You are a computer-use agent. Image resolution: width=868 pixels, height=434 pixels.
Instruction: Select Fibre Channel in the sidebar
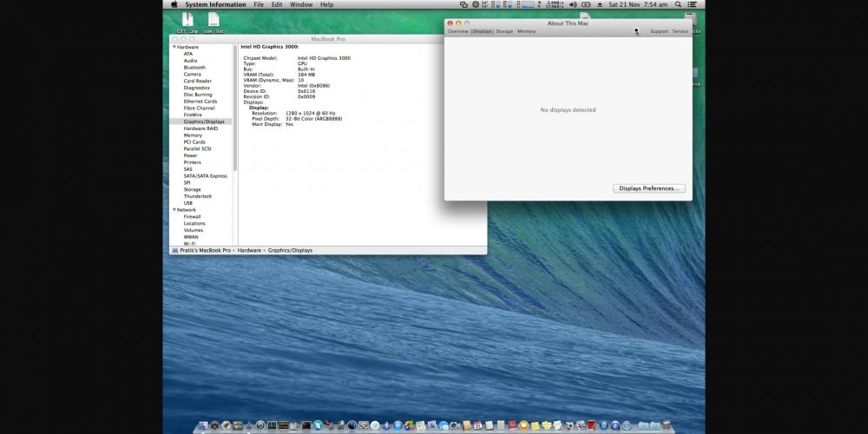pos(201,108)
